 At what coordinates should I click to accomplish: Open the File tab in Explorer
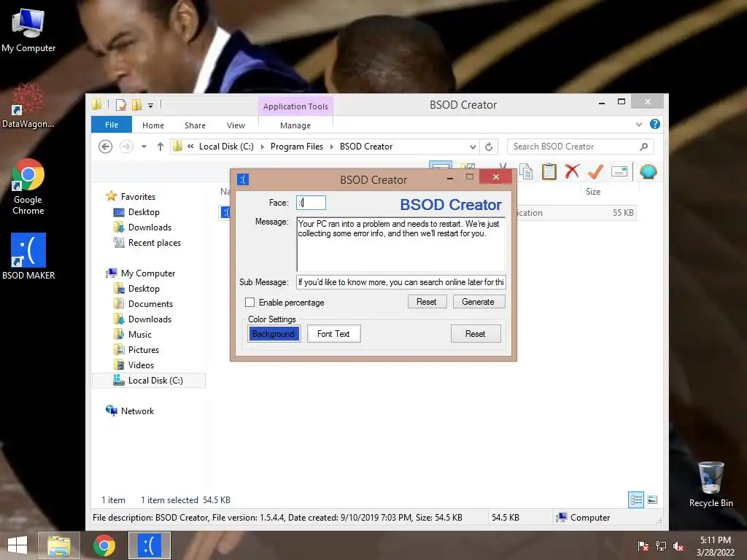(x=112, y=125)
